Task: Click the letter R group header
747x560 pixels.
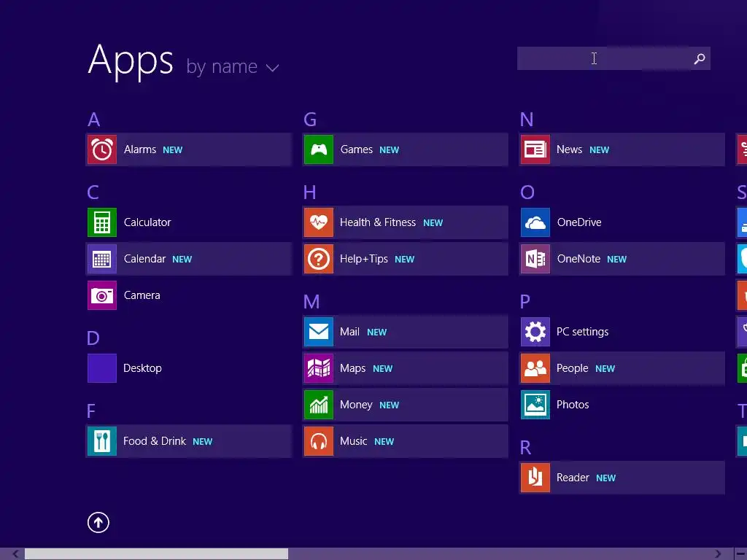Action: [x=525, y=448]
